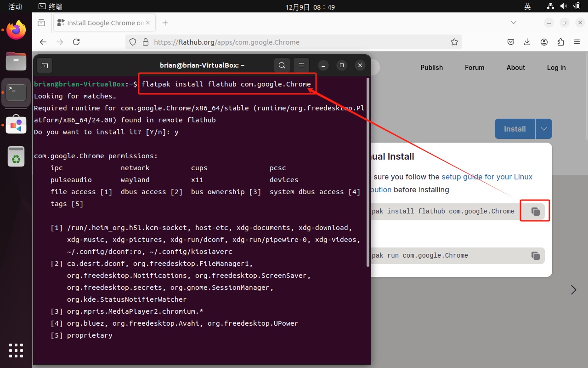Open the Publish menu item
588x368 pixels.
tap(431, 68)
